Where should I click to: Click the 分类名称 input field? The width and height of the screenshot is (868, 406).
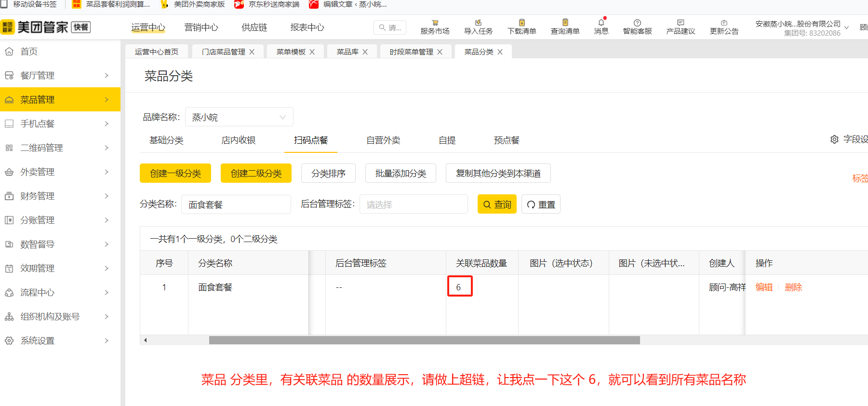[236, 204]
